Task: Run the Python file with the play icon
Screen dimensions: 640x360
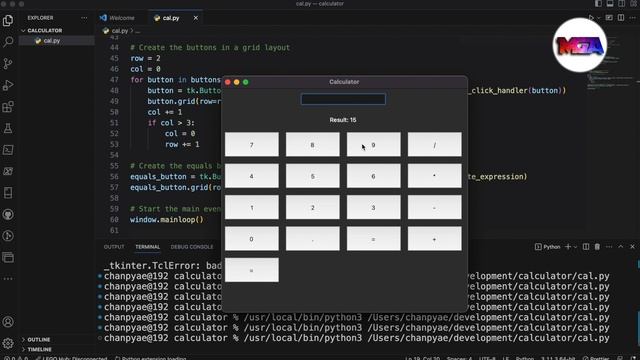Action: pos(591,18)
